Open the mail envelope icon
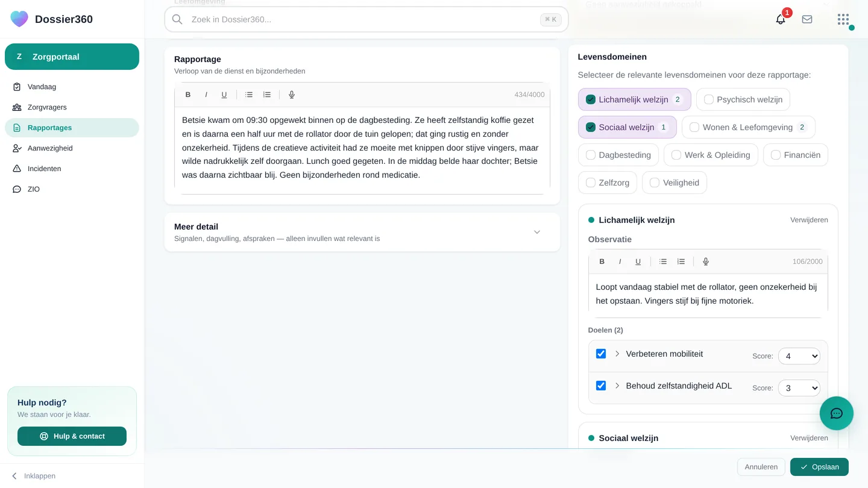Image resolution: width=868 pixels, height=488 pixels. (807, 19)
